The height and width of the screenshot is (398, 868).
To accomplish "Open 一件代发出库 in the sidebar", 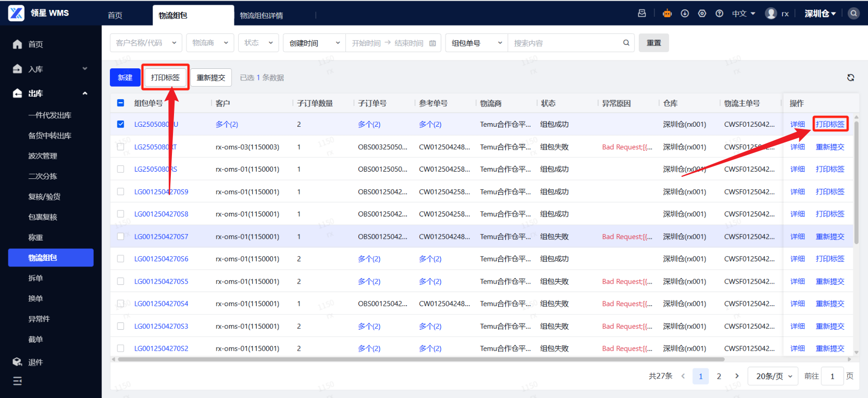I will pos(50,115).
